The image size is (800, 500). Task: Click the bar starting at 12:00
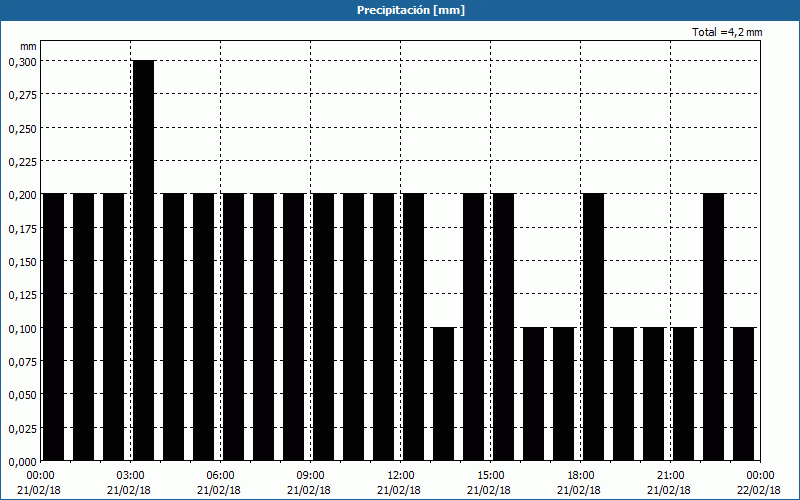pos(413,327)
